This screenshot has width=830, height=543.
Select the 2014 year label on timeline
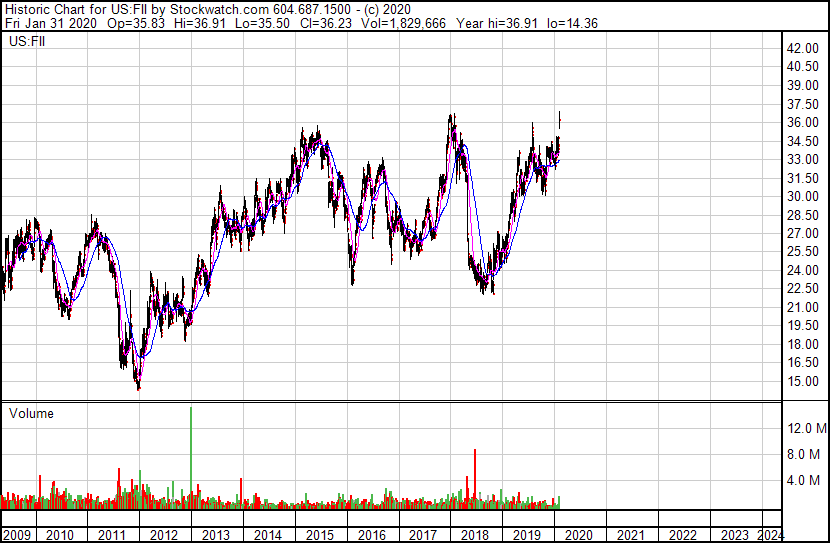click(267, 535)
